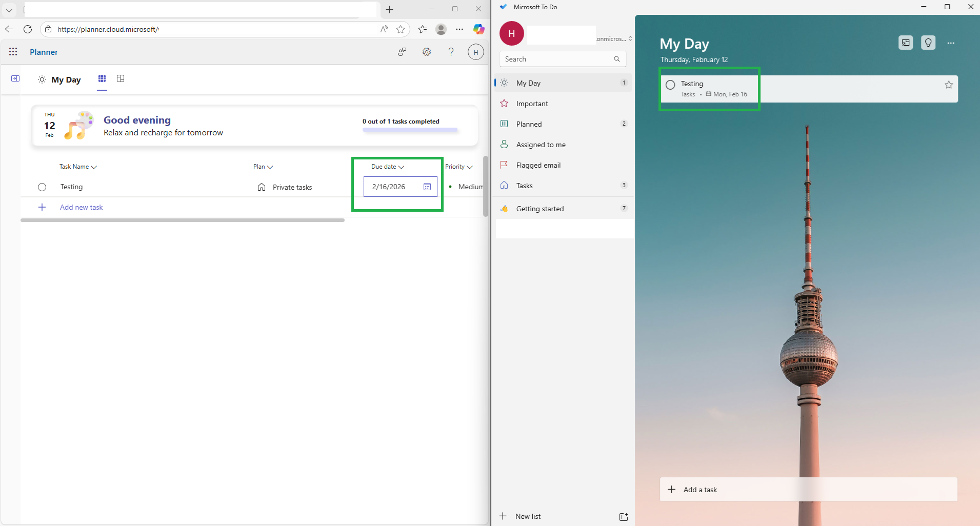Click Add new task in Planner
The height and width of the screenshot is (526, 980).
click(x=81, y=207)
